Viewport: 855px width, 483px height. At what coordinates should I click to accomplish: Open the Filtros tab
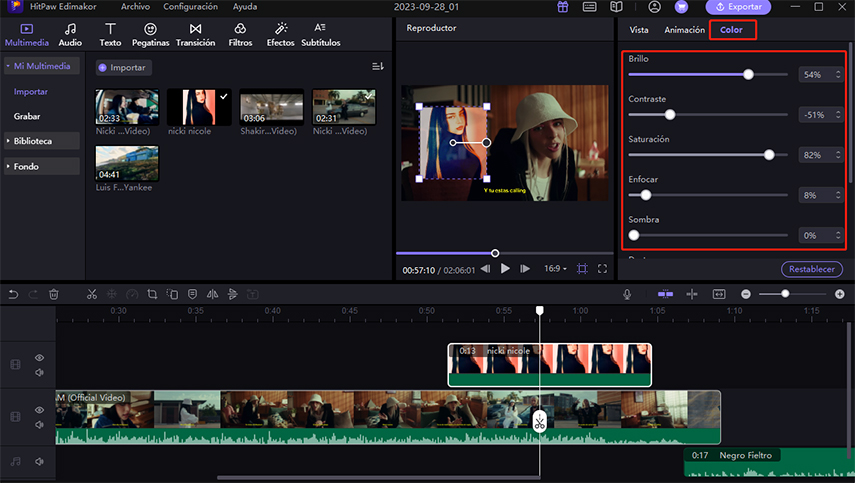pyautogui.click(x=240, y=35)
